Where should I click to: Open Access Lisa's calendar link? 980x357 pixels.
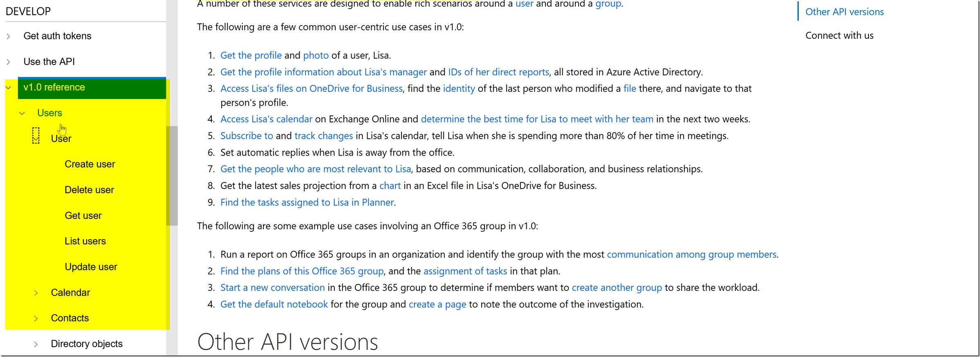[x=266, y=119]
